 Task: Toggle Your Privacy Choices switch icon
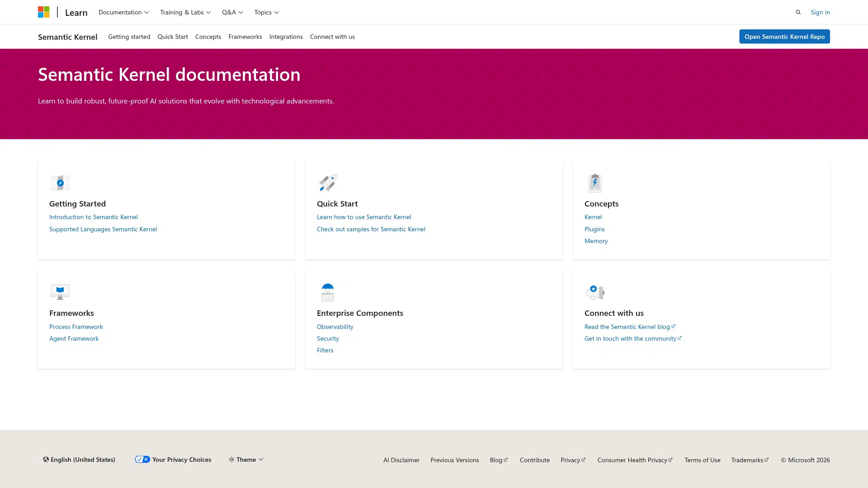142,460
